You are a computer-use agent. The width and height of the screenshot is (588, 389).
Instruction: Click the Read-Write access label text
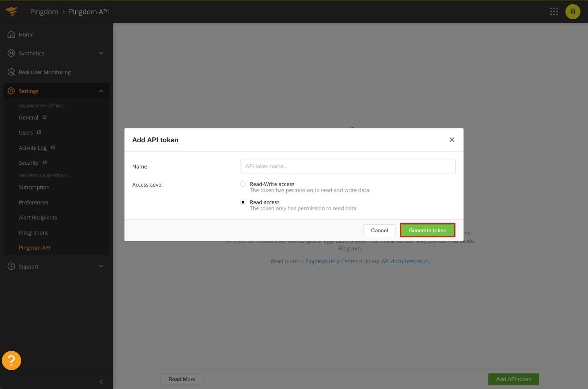[272, 184]
